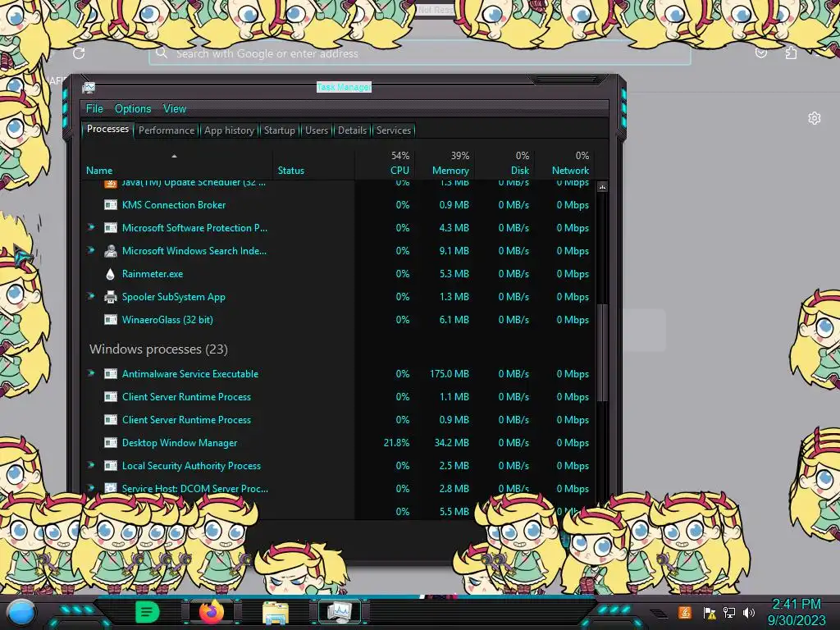Switch to Firefox on the taskbar
The height and width of the screenshot is (630, 840).
tap(212, 612)
